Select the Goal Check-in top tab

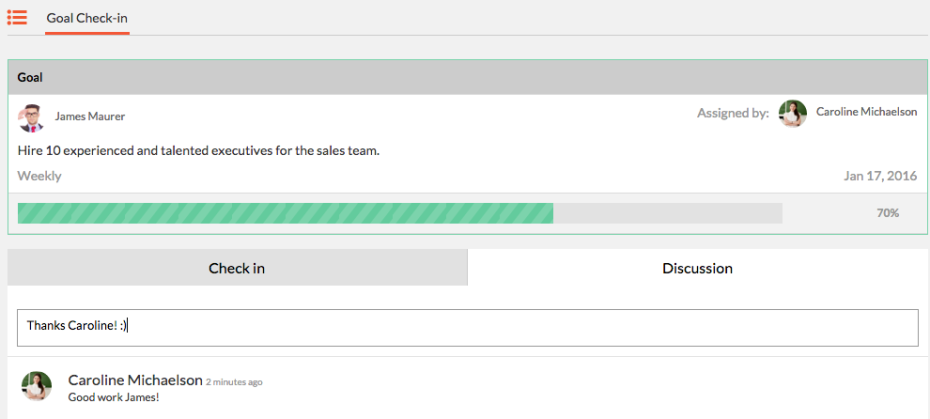(87, 18)
